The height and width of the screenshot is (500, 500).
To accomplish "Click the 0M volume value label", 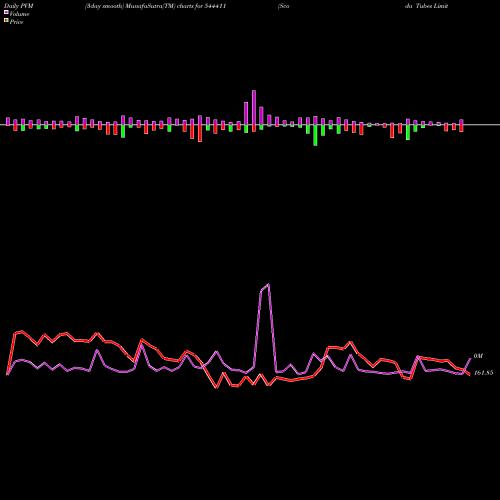I will 478,356.
